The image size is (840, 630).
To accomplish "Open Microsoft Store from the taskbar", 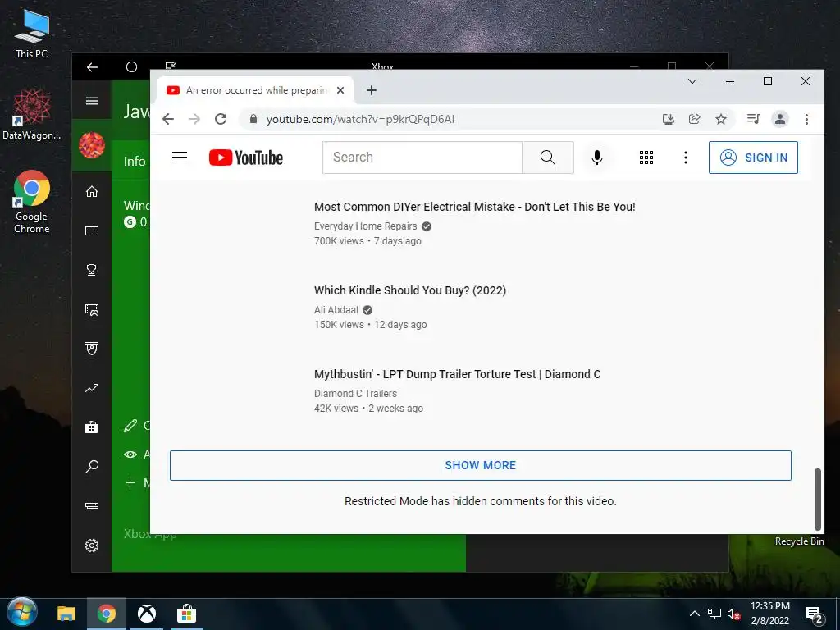I will pyautogui.click(x=186, y=614).
